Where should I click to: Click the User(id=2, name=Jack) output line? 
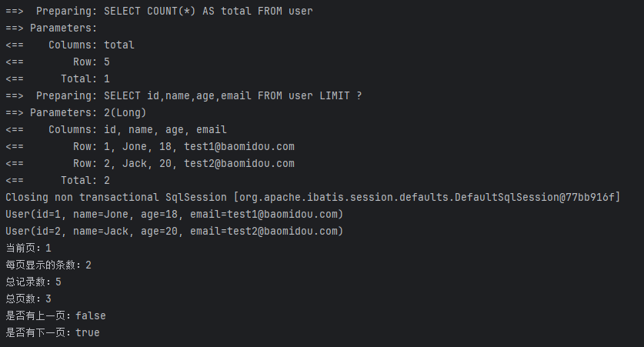[x=174, y=231]
